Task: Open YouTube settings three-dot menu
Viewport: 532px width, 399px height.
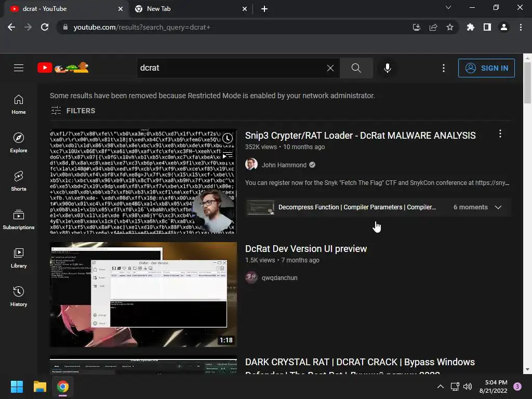Action: pos(444,68)
